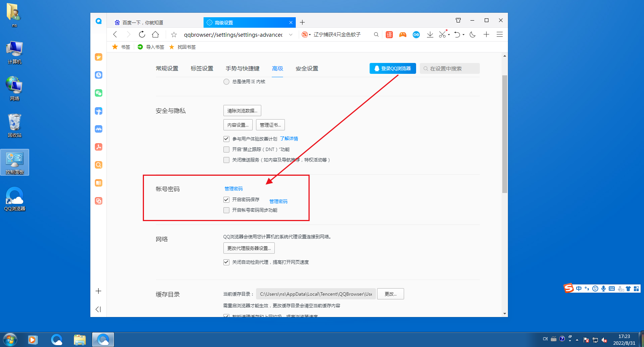Close the 高级设置 tab

click(291, 22)
